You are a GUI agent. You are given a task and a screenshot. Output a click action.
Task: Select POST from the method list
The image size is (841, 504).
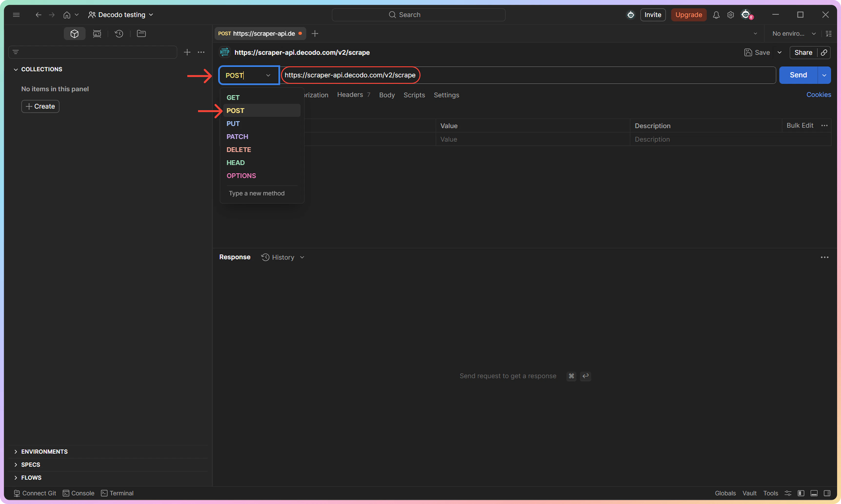pos(235,111)
